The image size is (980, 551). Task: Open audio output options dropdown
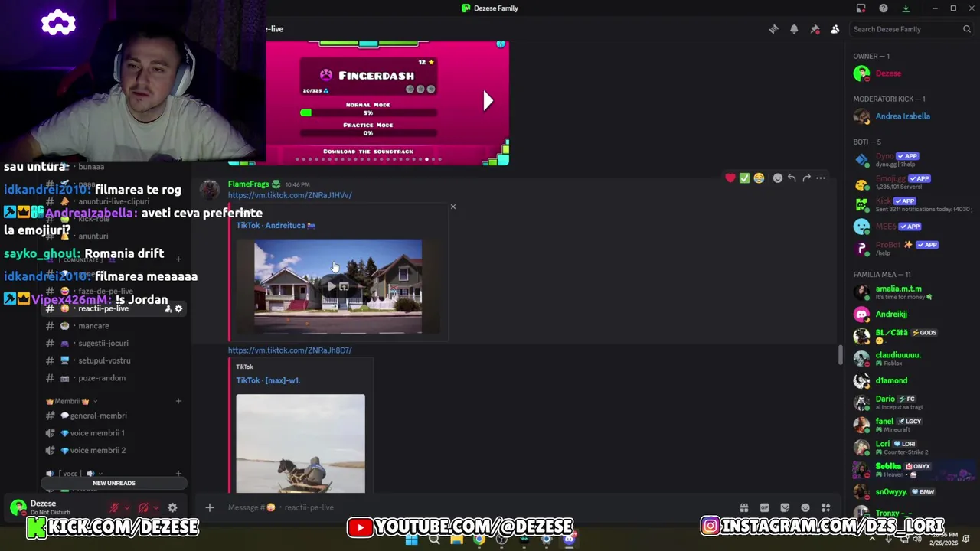[155, 507]
